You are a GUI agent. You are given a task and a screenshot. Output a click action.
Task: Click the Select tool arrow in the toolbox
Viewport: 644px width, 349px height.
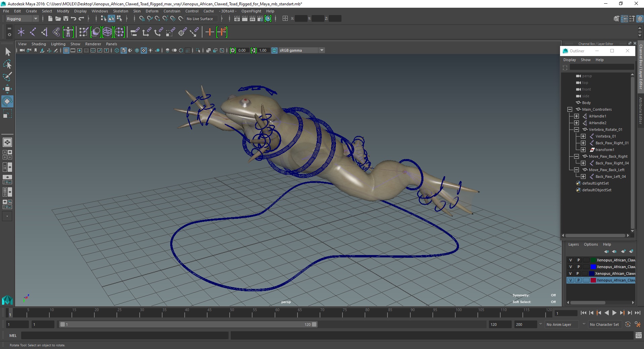[x=8, y=52]
